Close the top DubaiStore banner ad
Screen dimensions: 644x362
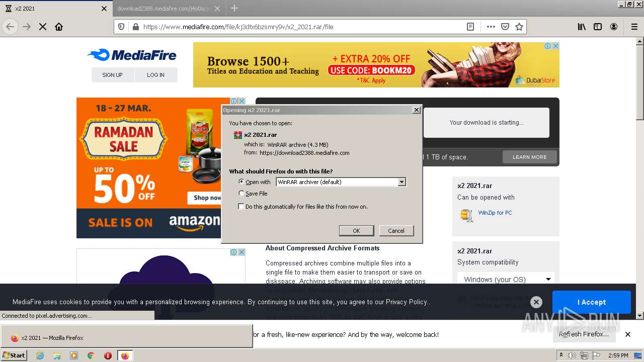(x=555, y=46)
